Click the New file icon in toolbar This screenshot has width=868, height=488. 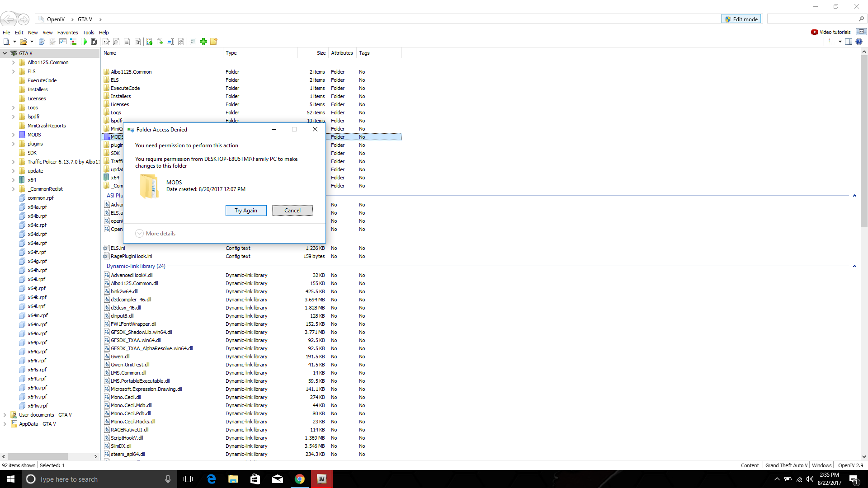(6, 42)
